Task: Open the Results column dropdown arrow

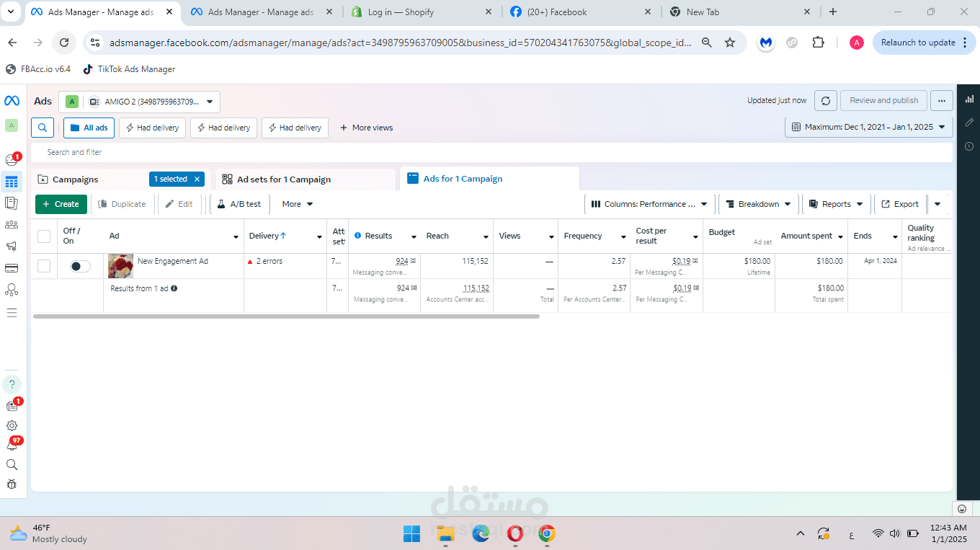Action: [414, 237]
